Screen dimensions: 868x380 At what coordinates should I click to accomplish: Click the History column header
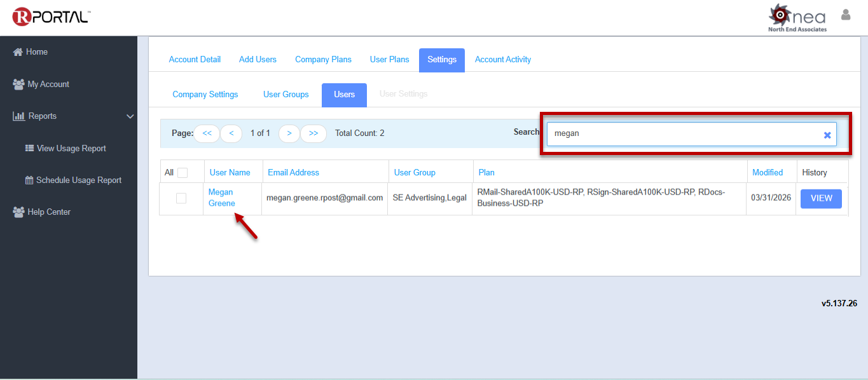pyautogui.click(x=815, y=173)
